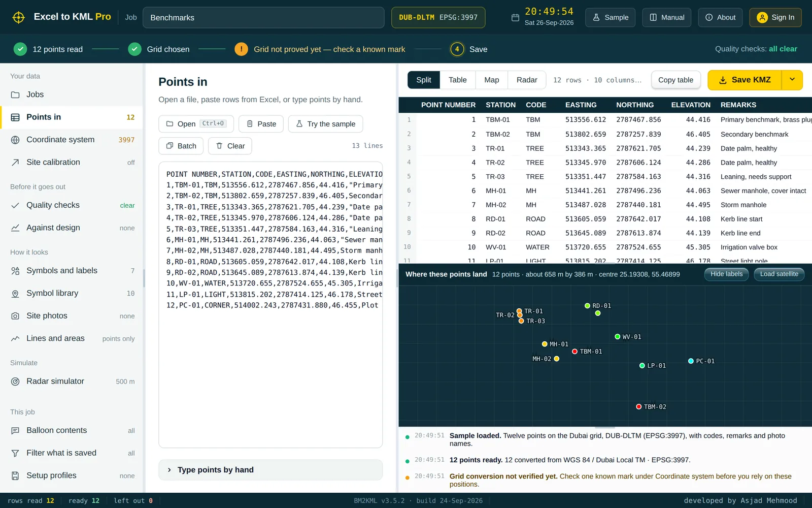The height and width of the screenshot is (508, 812).
Task: Switch to Map view tab
Action: coord(491,80)
